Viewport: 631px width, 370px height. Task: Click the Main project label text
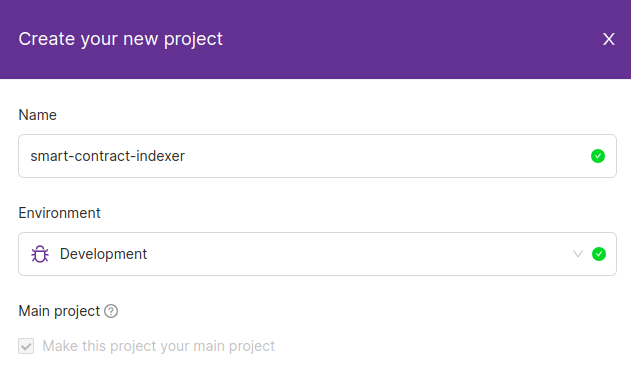click(x=59, y=311)
